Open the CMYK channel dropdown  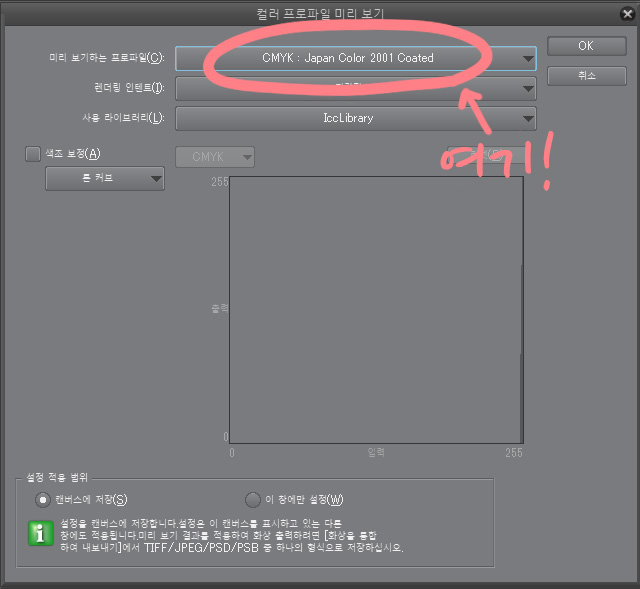(x=215, y=157)
